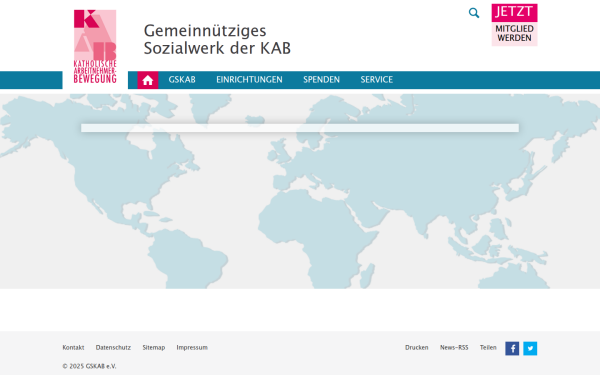Image resolution: width=600 pixels, height=375 pixels.
Task: Click the Drucken link
Action: click(417, 347)
